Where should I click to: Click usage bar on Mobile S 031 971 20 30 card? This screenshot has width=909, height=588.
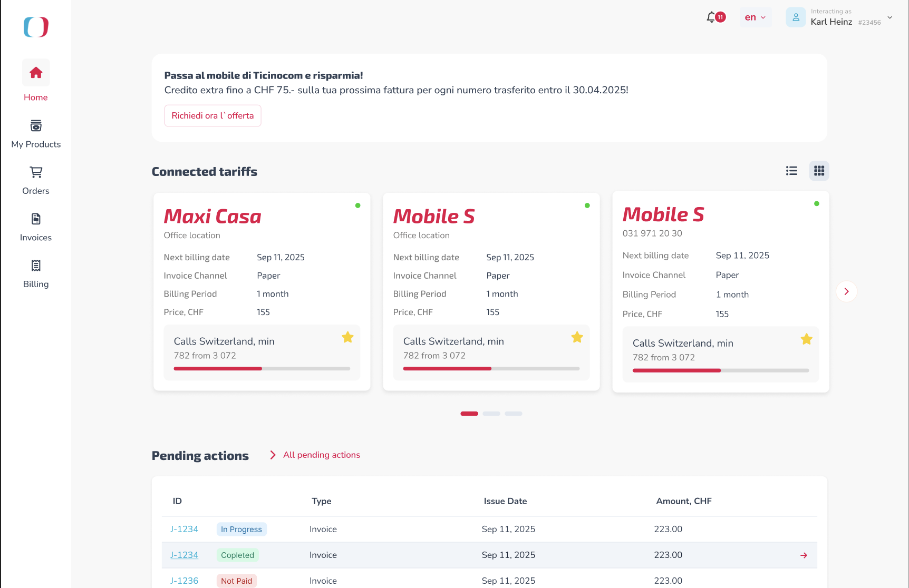[720, 370]
